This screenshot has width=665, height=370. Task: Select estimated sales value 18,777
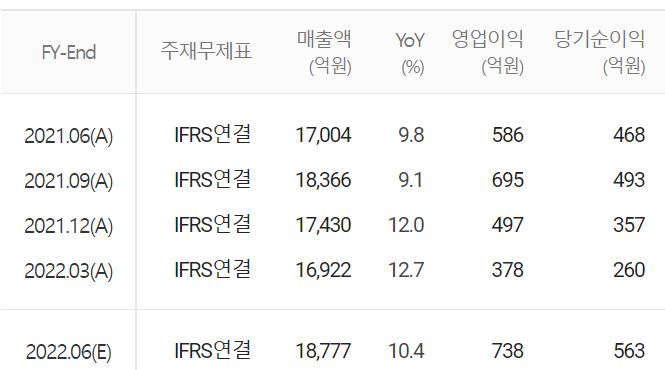tap(323, 351)
